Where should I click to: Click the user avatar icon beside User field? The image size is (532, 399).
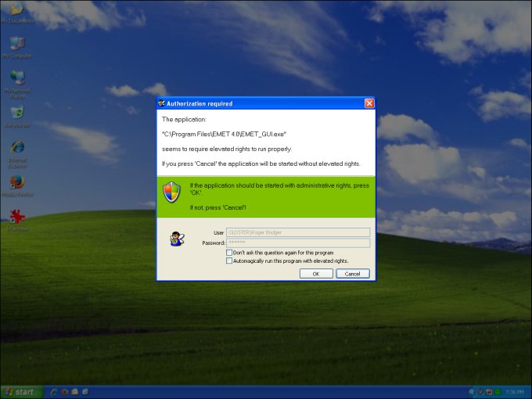click(177, 239)
